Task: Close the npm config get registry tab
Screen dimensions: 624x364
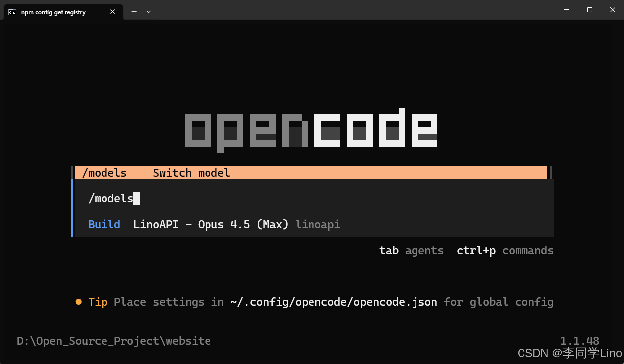Action: (113, 12)
